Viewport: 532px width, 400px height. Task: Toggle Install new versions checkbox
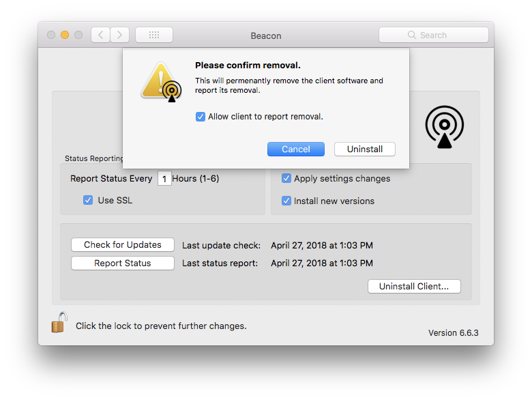click(x=286, y=201)
